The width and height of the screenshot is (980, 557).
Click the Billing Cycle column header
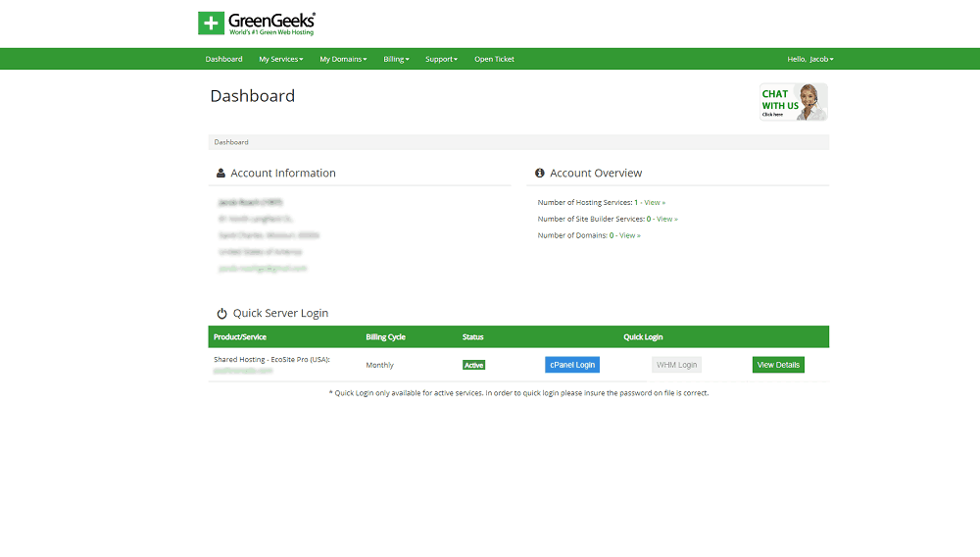385,337
